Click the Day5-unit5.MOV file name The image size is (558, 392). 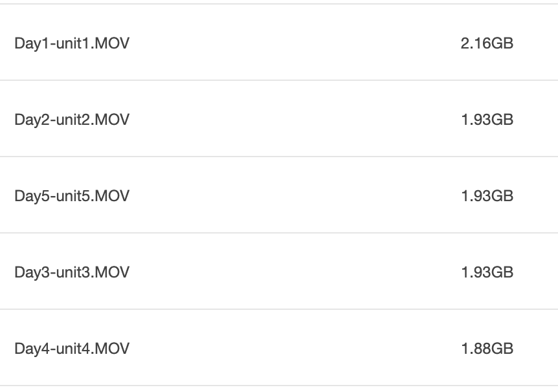tap(72, 196)
